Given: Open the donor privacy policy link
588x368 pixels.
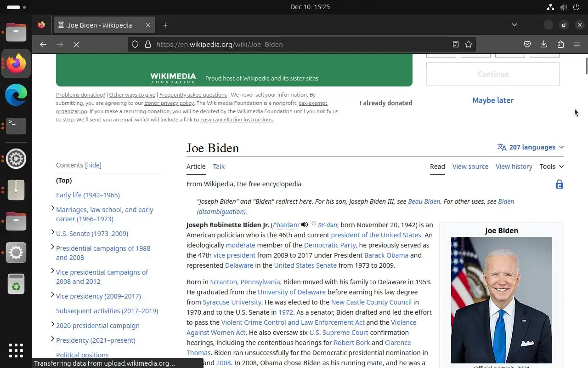Looking at the screenshot, I should tap(169, 103).
